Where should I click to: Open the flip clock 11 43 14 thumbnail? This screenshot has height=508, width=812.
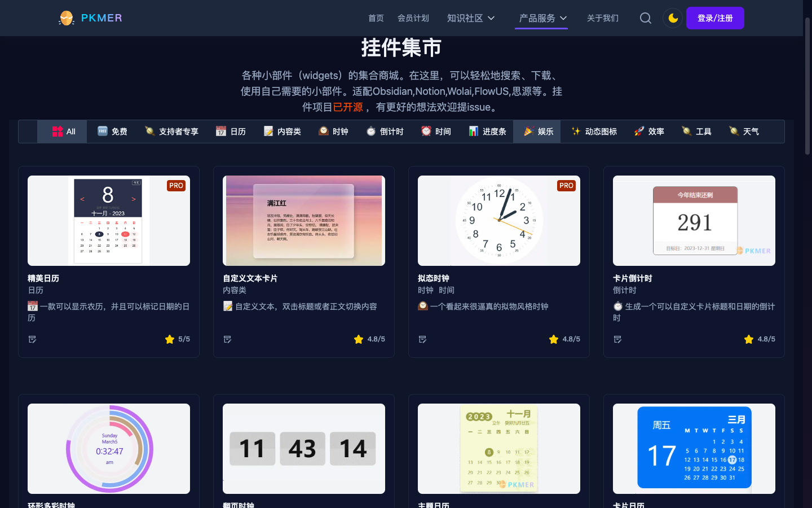tap(304, 449)
